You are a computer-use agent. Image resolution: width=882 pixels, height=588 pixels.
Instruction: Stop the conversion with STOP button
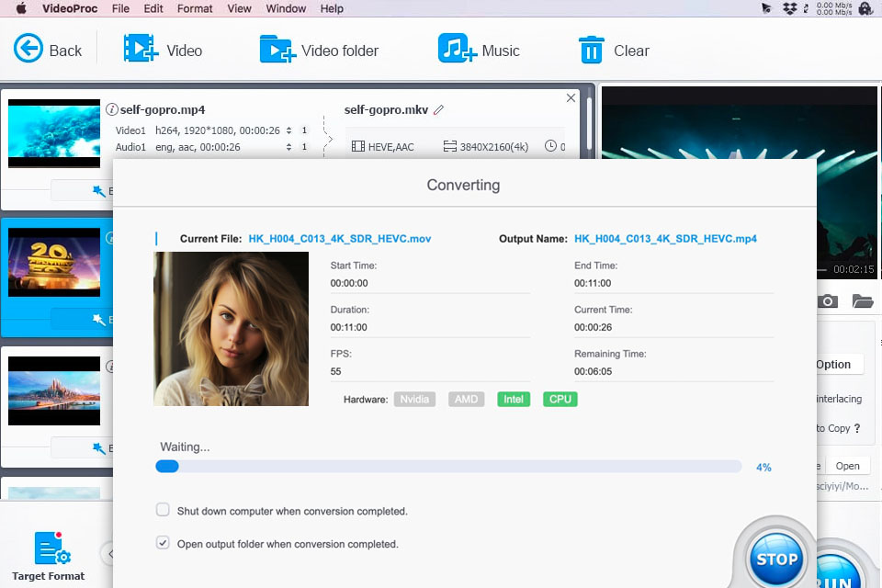click(x=777, y=559)
